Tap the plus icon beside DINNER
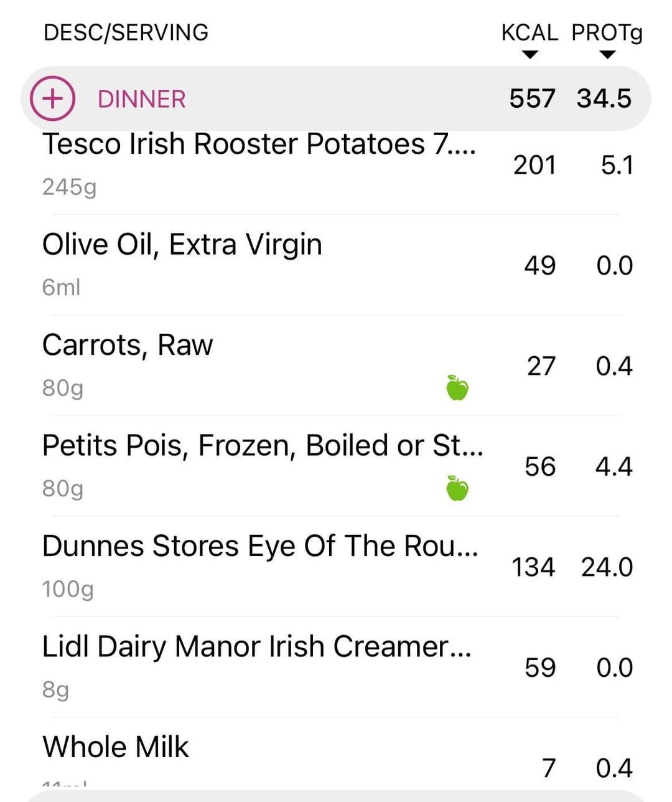The image size is (672, 802). [x=53, y=98]
